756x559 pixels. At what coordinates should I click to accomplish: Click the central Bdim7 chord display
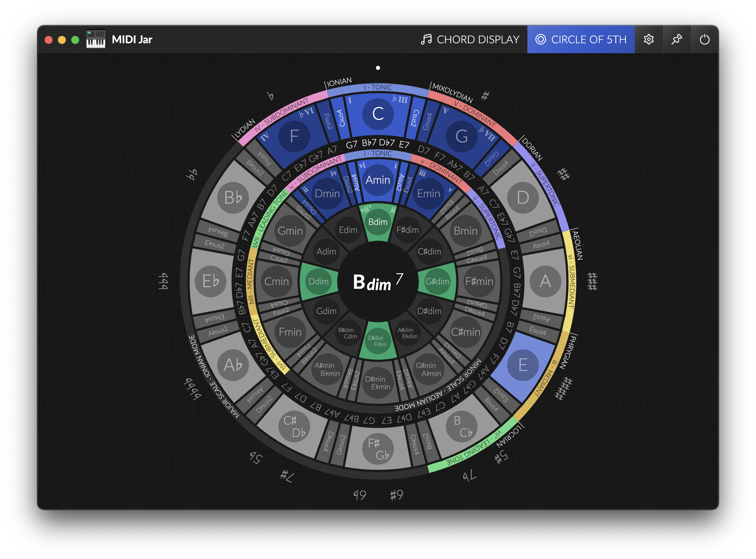[x=378, y=281]
